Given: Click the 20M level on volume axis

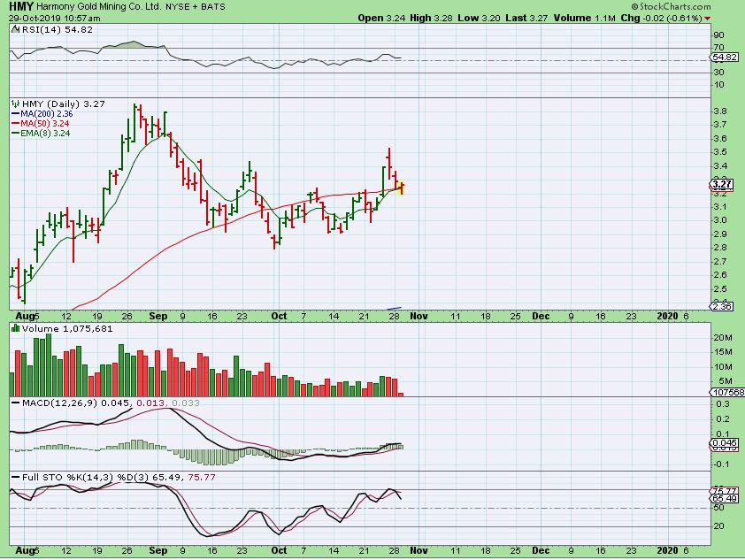Looking at the screenshot, I should (x=722, y=338).
